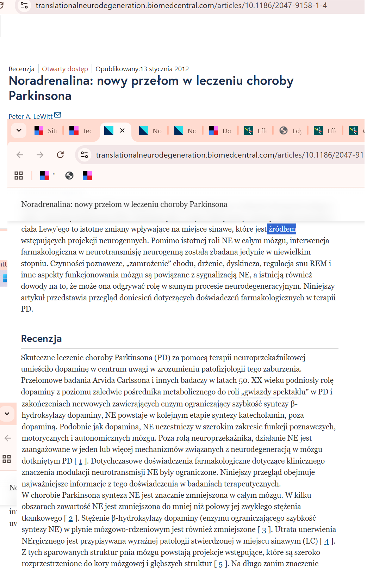Switch to the "Edy" tab with the globe icon
Screen dimensions: 367x588
[x=291, y=131]
